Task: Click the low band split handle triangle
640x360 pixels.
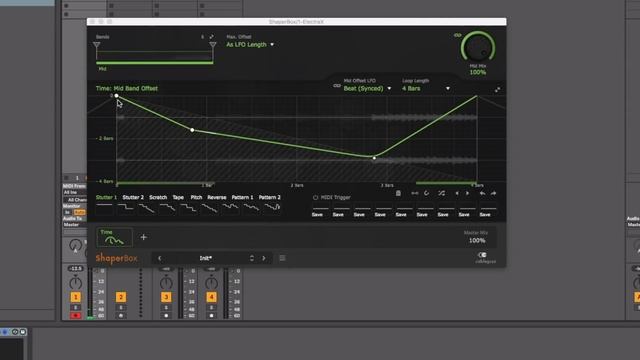Action: (x=97, y=45)
